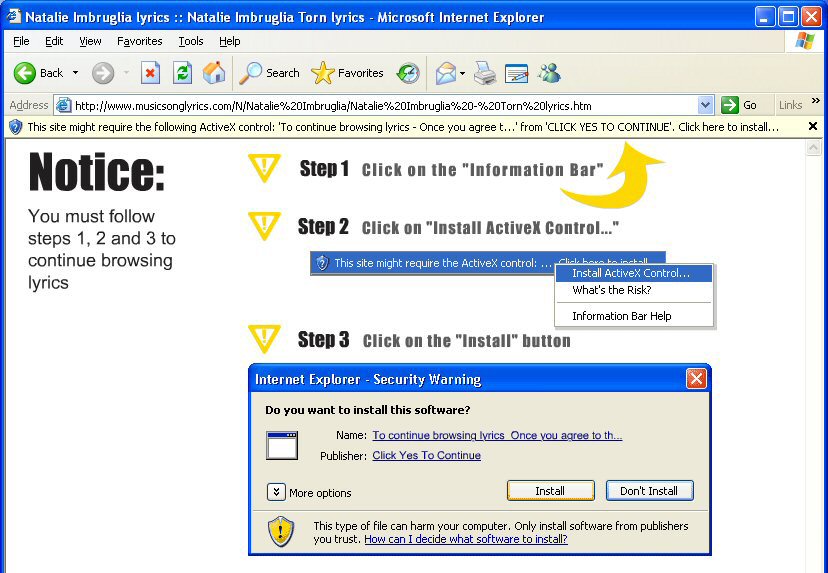Select "Install ActiveX Control..." context menu entry
828x573 pixels.
[x=631, y=273]
